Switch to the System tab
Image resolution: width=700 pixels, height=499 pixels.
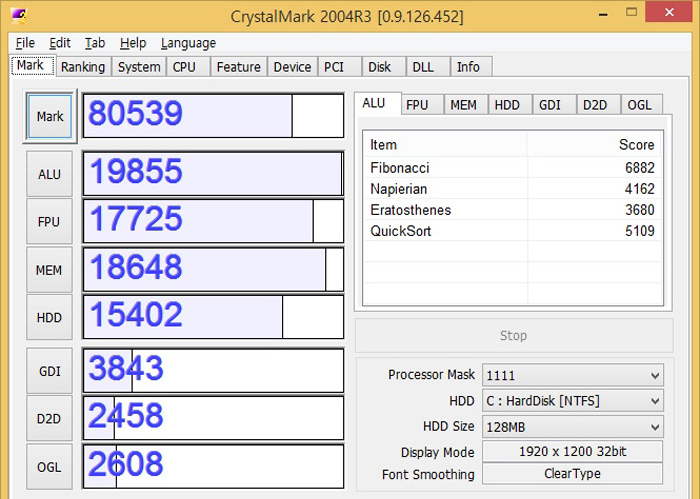point(139,67)
